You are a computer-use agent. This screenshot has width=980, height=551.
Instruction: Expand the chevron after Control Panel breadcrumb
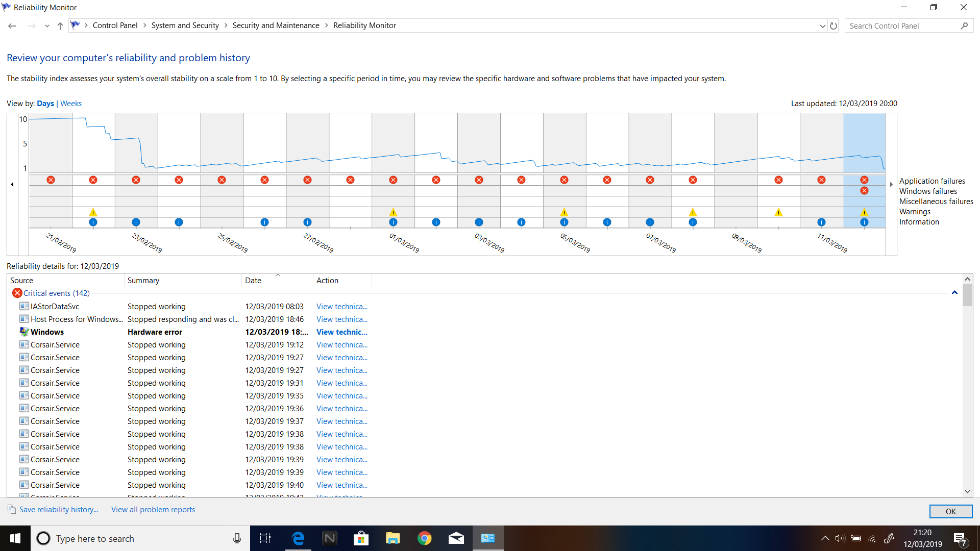(x=144, y=26)
